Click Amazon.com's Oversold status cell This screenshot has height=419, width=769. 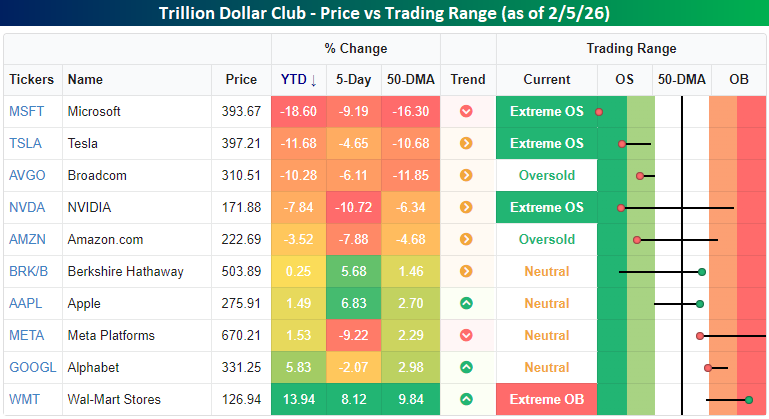[546, 239]
